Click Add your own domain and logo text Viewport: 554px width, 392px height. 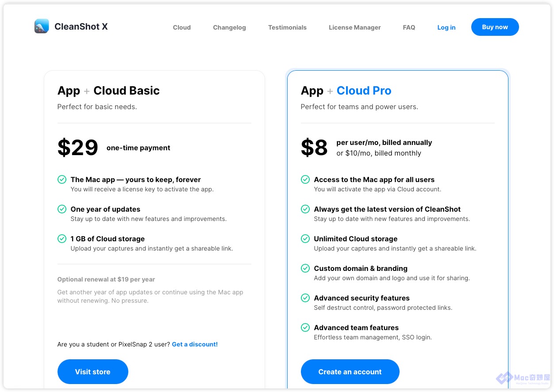coord(392,278)
